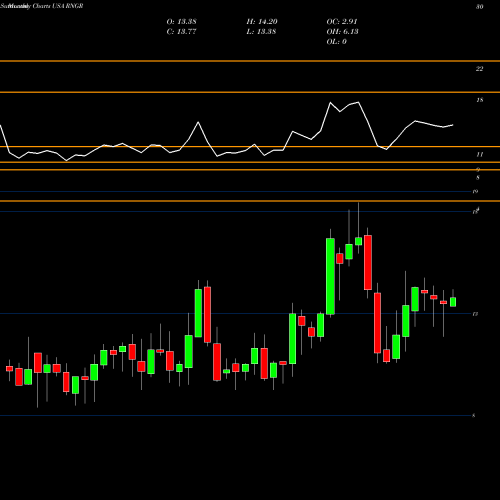
Task: Select the 'OL: 0' value
Action: (336, 42)
